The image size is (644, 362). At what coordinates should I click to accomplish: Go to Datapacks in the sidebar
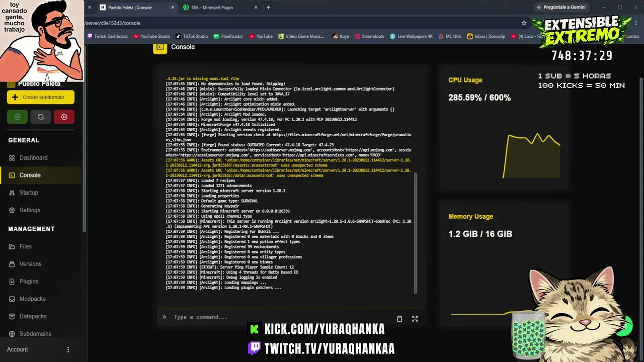[x=33, y=316]
